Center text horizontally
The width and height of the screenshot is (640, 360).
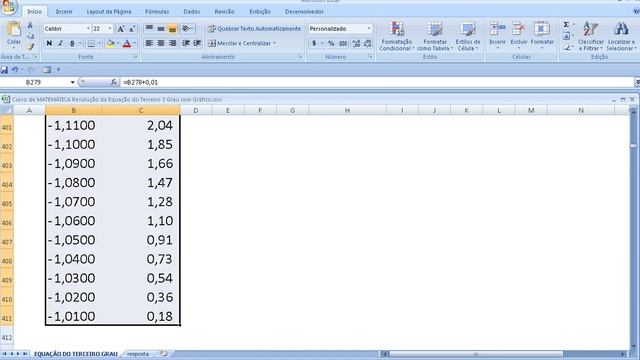161,43
